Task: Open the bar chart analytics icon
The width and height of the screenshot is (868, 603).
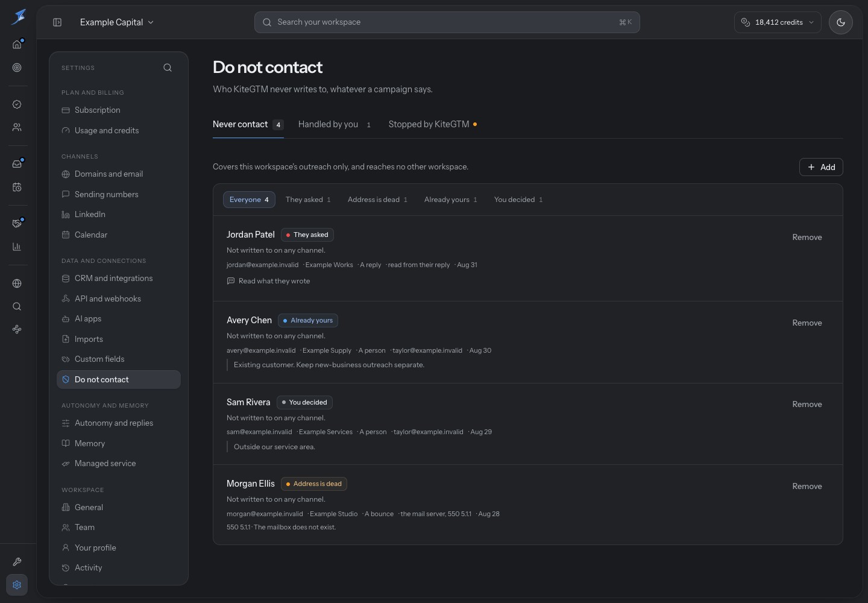Action: (17, 247)
